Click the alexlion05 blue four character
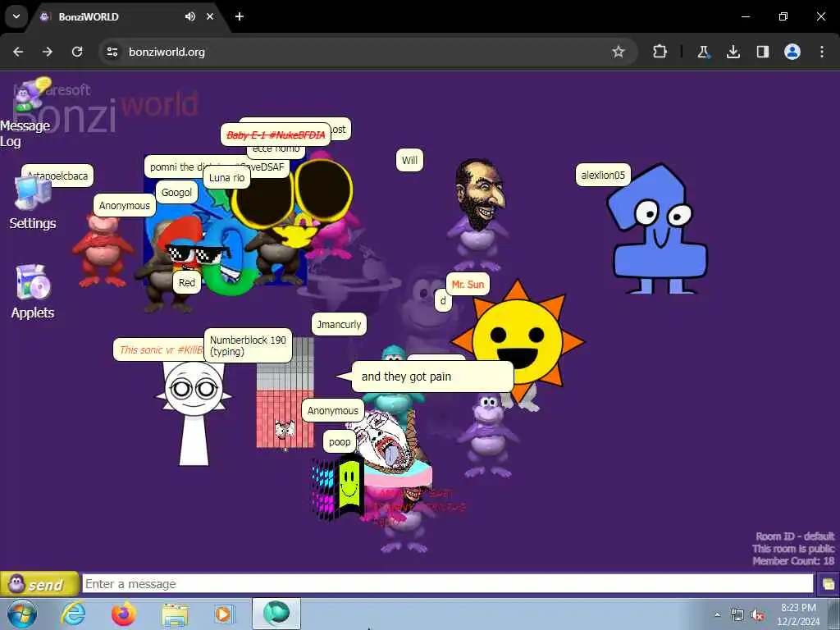Screen dimensions: 840x630 click(659, 231)
